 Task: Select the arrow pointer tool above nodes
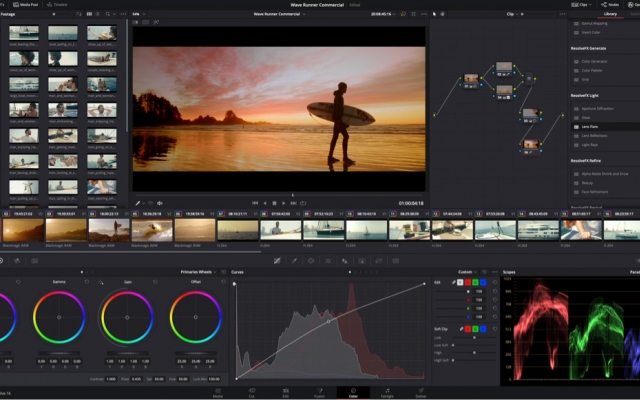(x=434, y=14)
